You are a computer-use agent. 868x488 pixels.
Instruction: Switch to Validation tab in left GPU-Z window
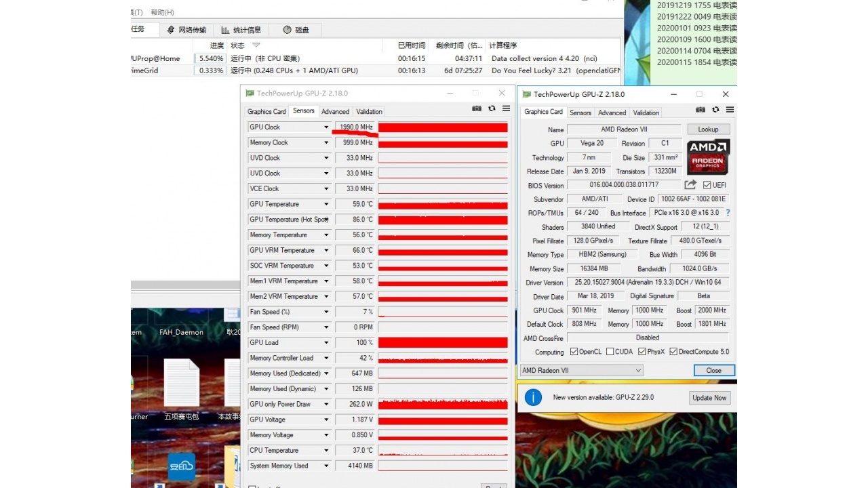369,112
